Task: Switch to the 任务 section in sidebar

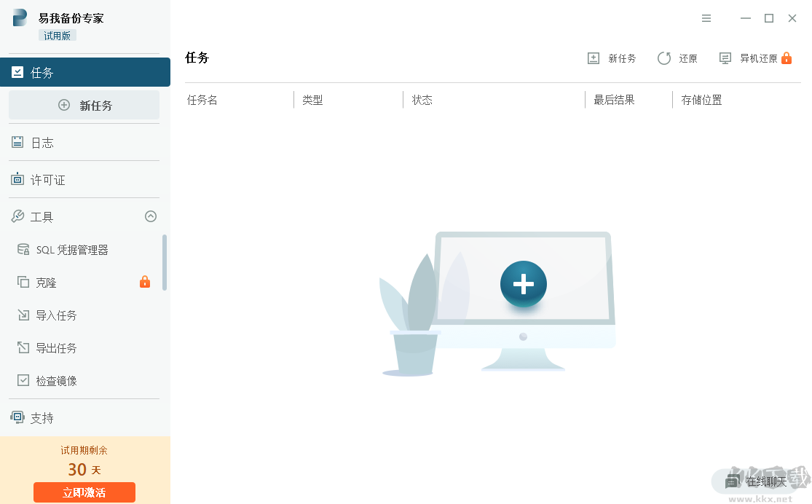Action: click(42, 72)
